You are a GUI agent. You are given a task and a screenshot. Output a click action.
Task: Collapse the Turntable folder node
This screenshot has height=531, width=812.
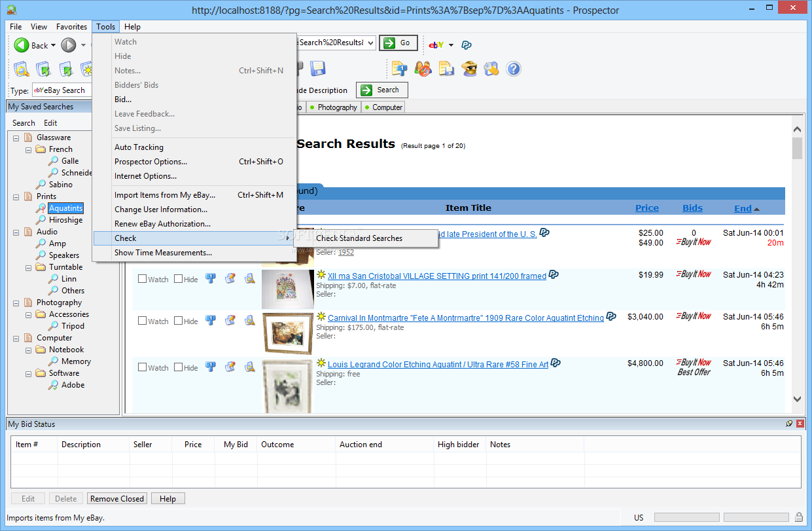tap(28, 267)
